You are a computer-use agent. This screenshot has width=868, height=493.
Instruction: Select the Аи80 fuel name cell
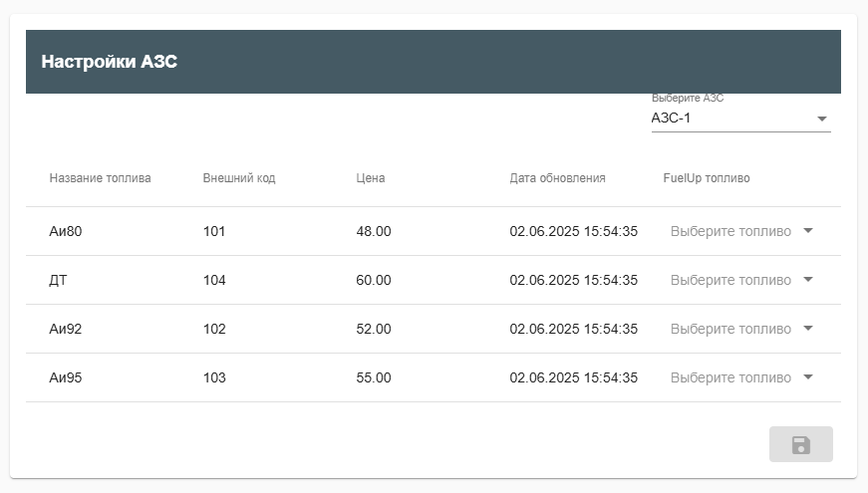(x=66, y=231)
